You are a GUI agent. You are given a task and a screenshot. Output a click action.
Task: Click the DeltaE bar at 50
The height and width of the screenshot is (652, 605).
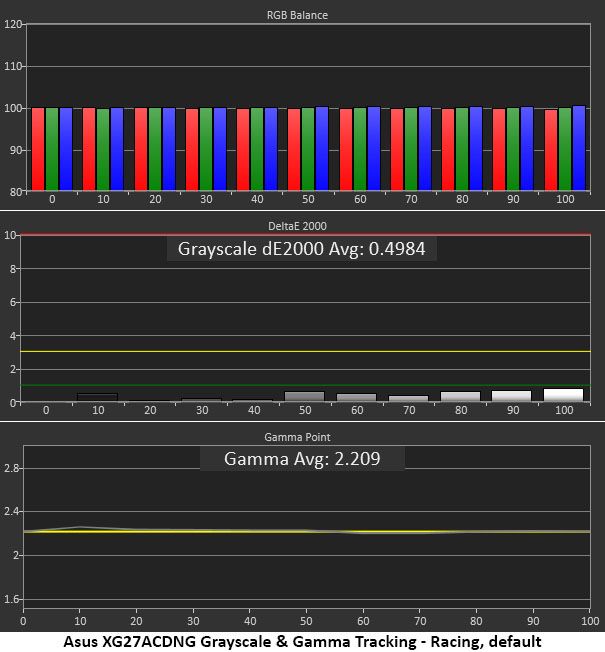click(x=305, y=397)
